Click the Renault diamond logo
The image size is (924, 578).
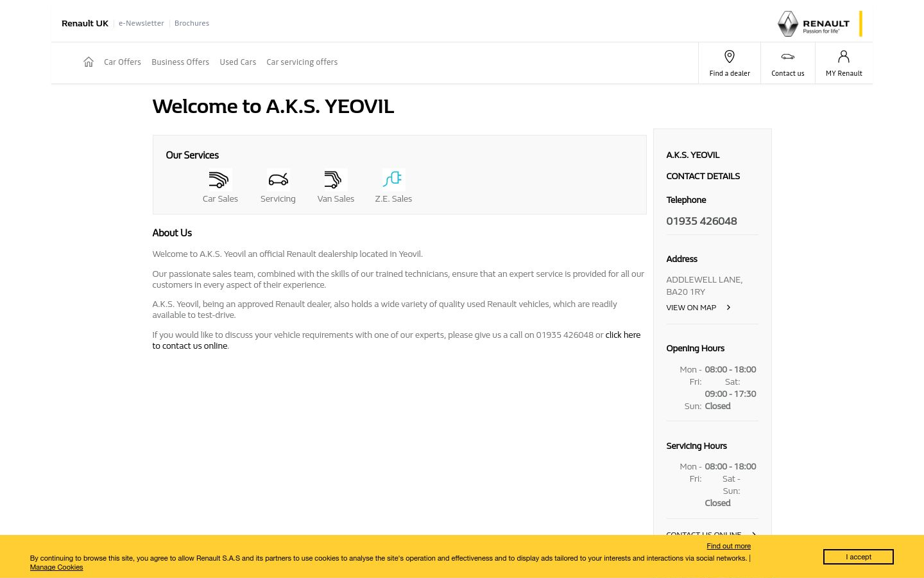[x=788, y=24]
